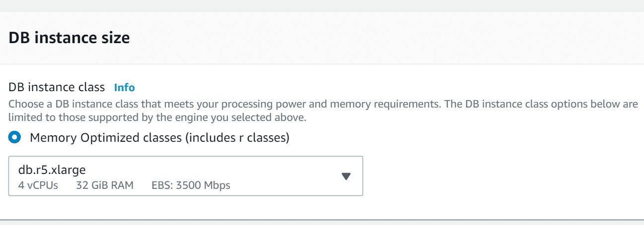Viewport: 644px width, 225px height.
Task: Click the blank area between RAM and arrow in selector
Action: (288, 176)
